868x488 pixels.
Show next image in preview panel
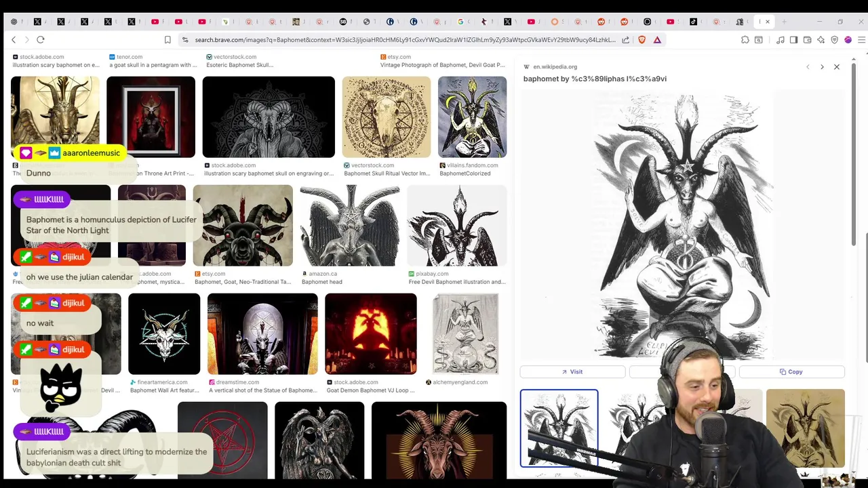click(822, 67)
